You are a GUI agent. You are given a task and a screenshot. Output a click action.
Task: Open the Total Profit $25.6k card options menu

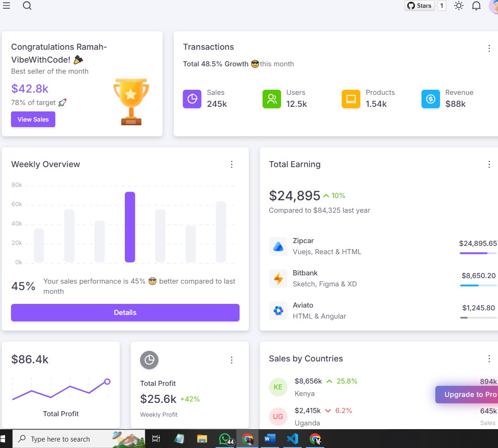coord(232,360)
